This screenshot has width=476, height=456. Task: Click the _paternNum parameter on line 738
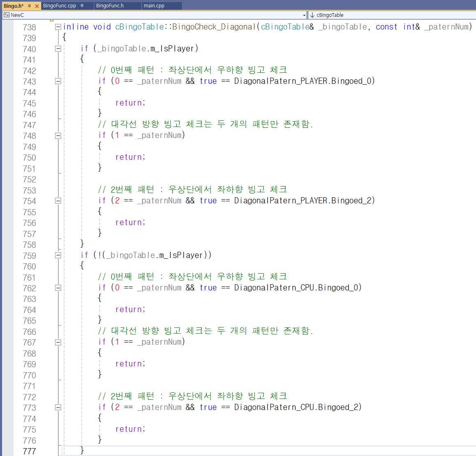[x=446, y=27]
